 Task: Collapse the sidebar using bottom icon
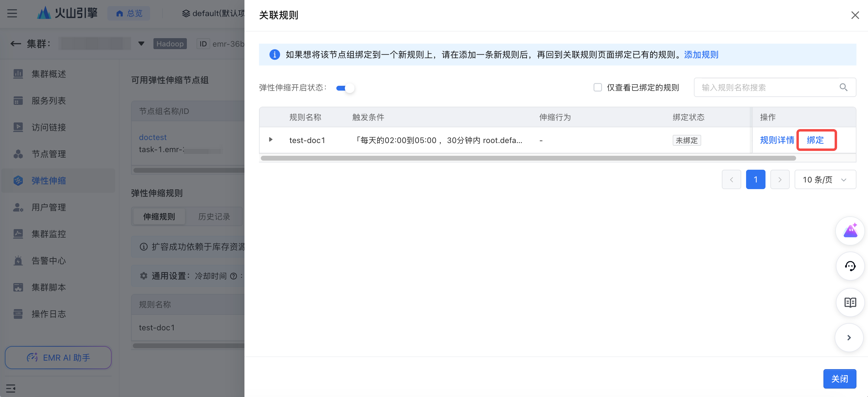pyautogui.click(x=11, y=388)
